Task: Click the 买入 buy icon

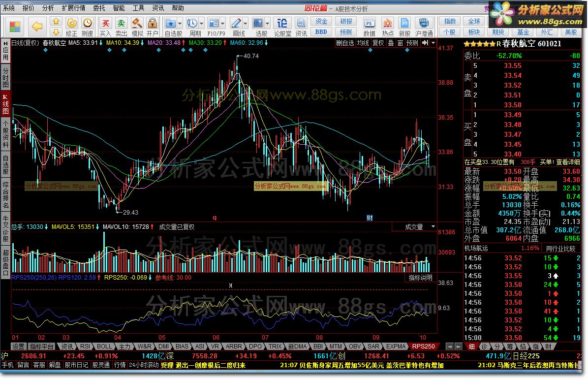Action: (x=105, y=27)
